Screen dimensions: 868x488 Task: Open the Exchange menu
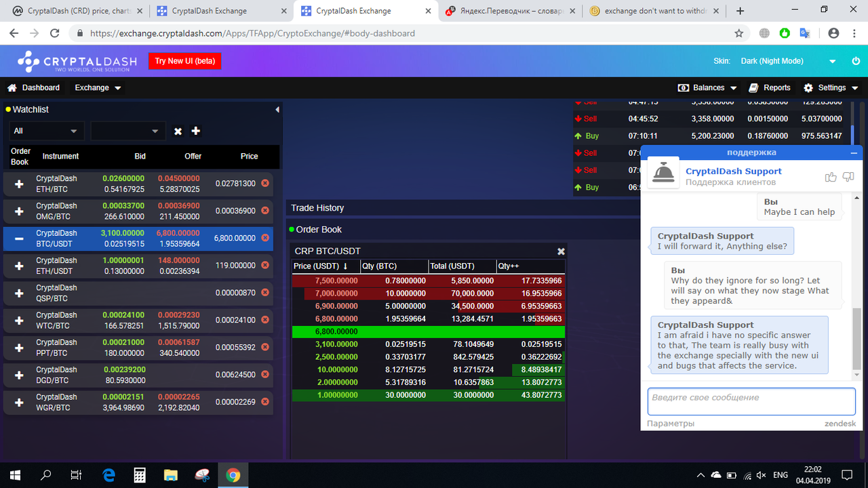tap(98, 87)
